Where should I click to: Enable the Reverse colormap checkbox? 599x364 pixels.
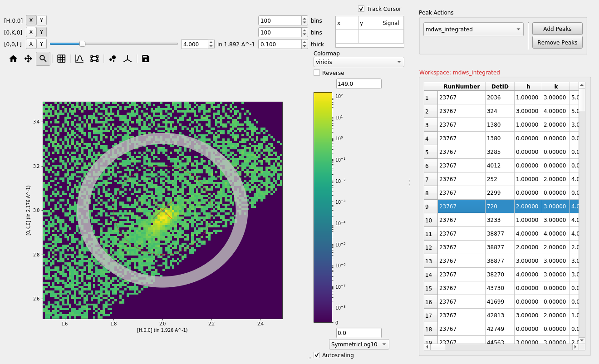click(x=317, y=73)
